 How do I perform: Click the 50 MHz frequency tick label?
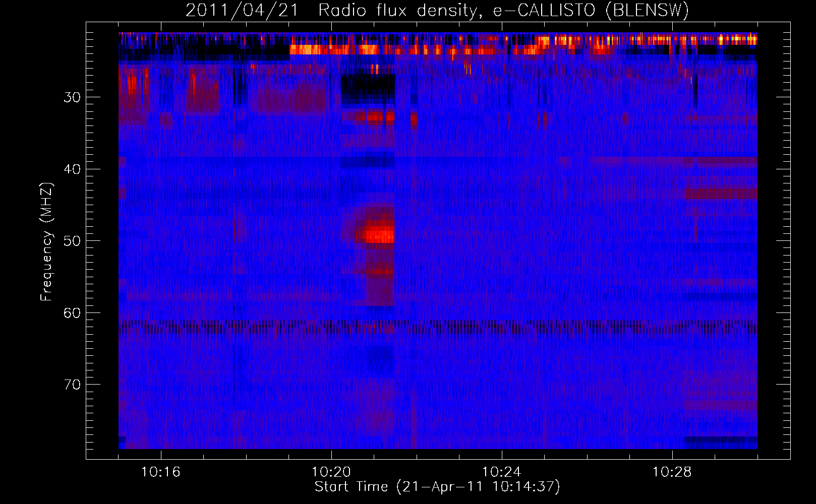[x=72, y=241]
